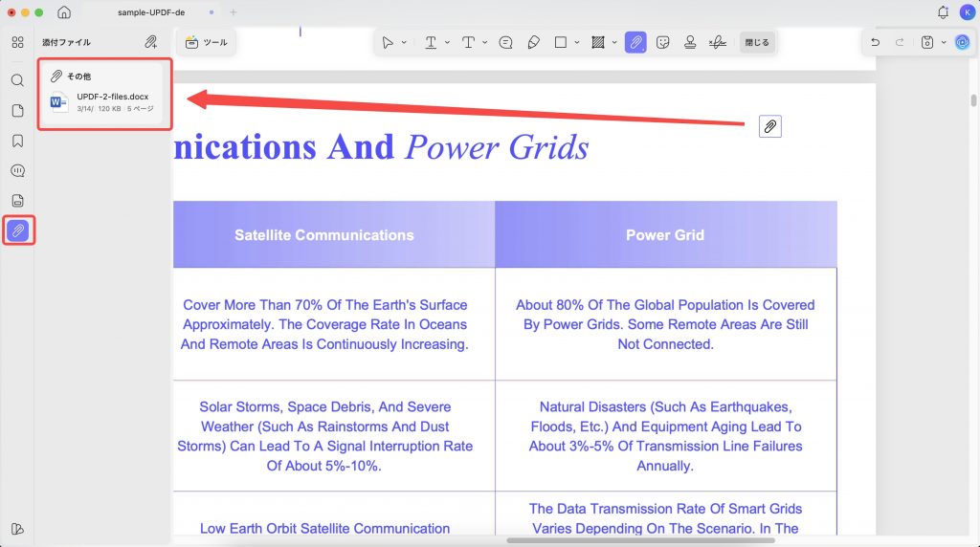The width and height of the screenshot is (980, 547).
Task: Open the UPDF AI assistant
Action: click(x=963, y=42)
